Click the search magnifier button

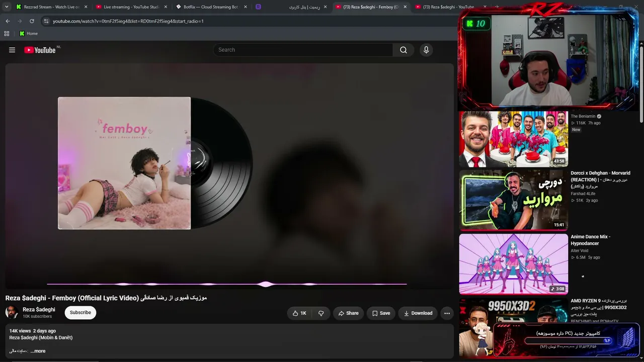tap(404, 50)
